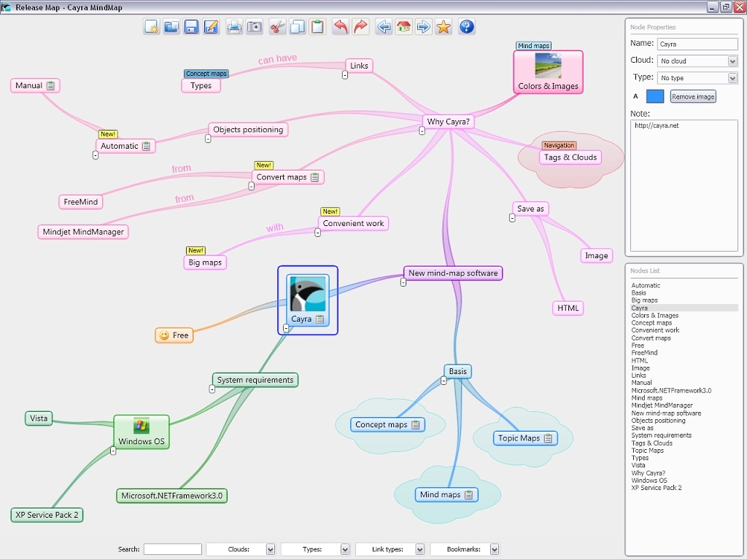Click in the Note text area
This screenshot has width=747, height=560.
click(x=684, y=185)
